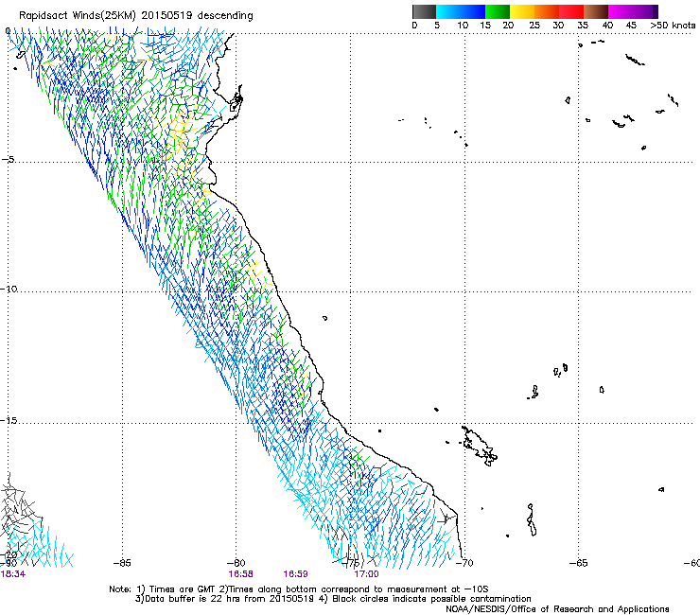Click the brown 35-40 knots legend swatch

[596, 11]
